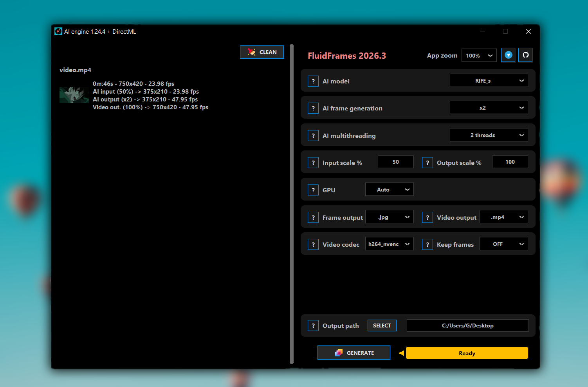588x387 pixels.
Task: Click the yellow Ready status bar
Action: (x=467, y=353)
